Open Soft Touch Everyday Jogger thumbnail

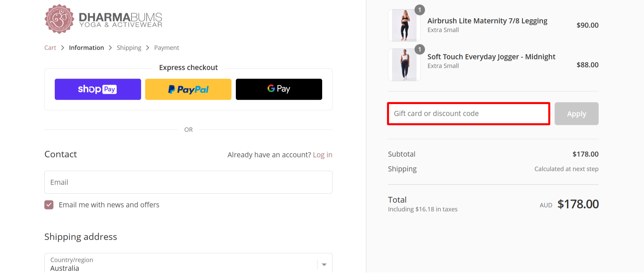click(404, 65)
